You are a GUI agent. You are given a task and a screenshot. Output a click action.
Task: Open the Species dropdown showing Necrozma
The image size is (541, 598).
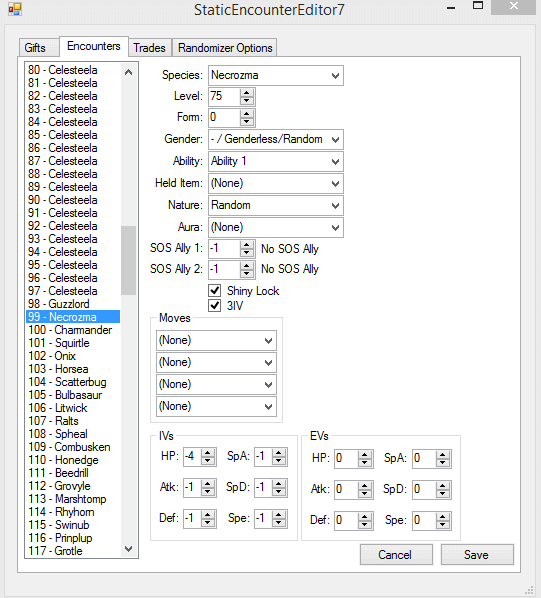tap(276, 76)
